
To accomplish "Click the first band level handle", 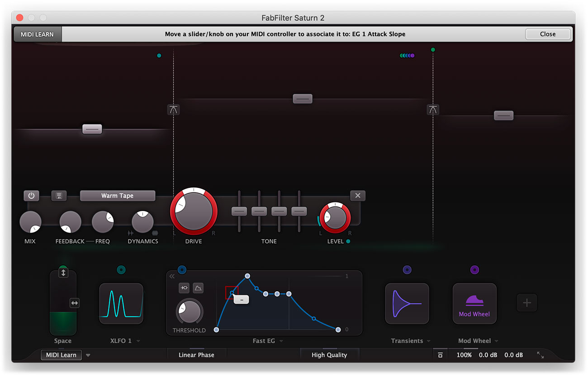I will pyautogui.click(x=92, y=129).
